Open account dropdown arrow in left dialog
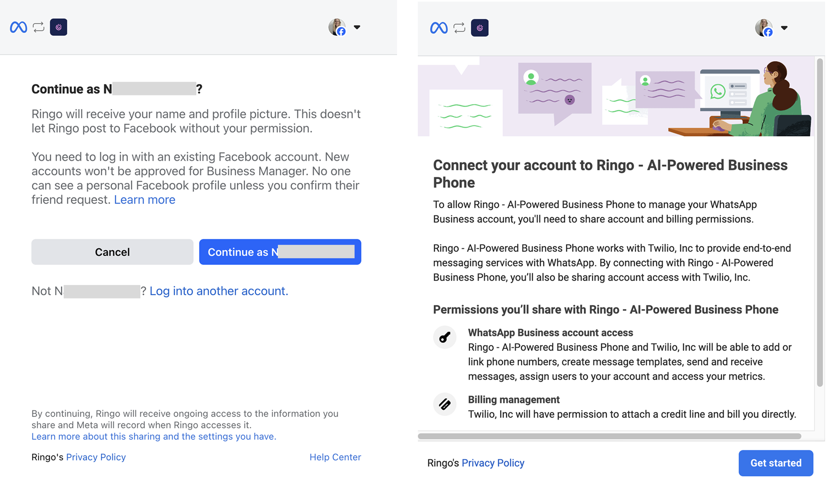Screen dimensions: 828x504 [357, 27]
